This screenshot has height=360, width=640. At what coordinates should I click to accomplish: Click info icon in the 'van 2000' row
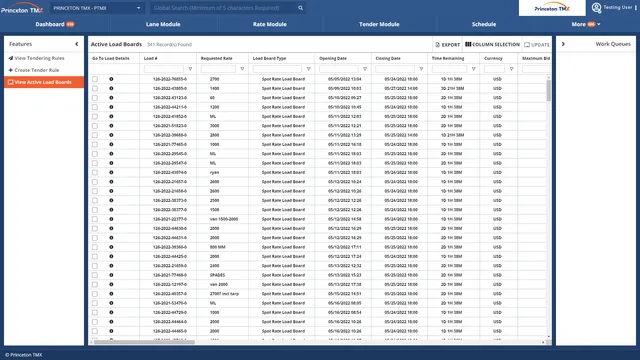pos(111,284)
